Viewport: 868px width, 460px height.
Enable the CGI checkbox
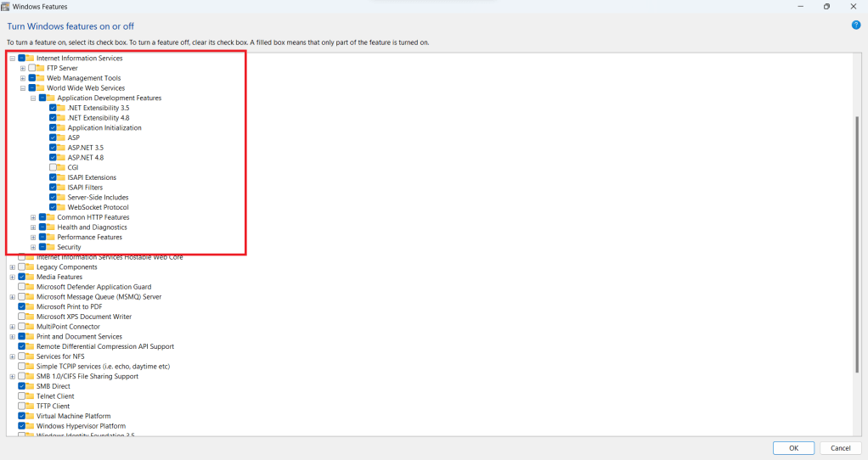(x=54, y=167)
